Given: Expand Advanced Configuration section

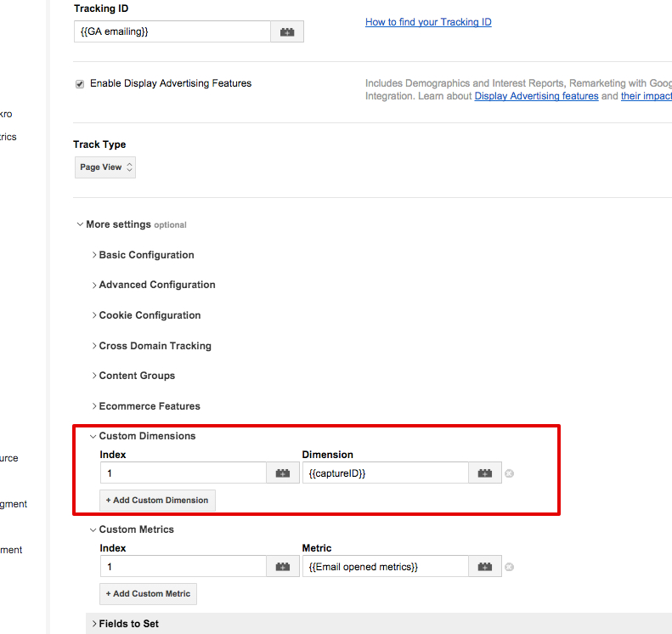Looking at the screenshot, I should click(x=154, y=285).
